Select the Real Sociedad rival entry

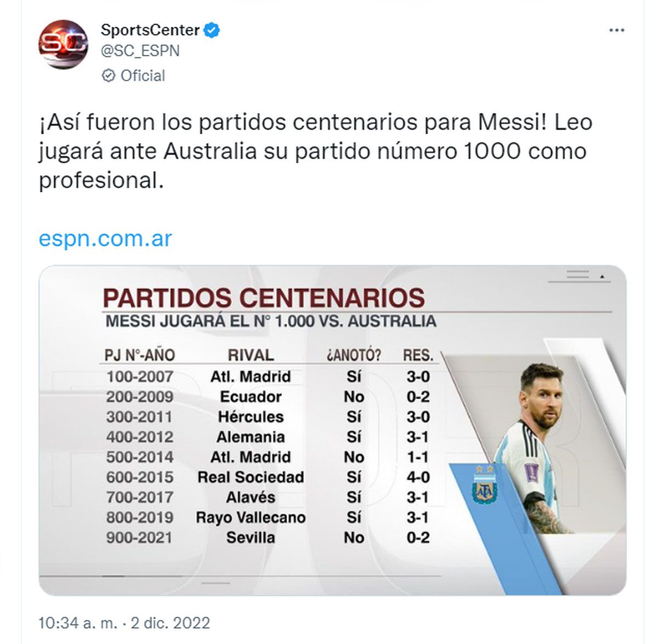tap(251, 477)
